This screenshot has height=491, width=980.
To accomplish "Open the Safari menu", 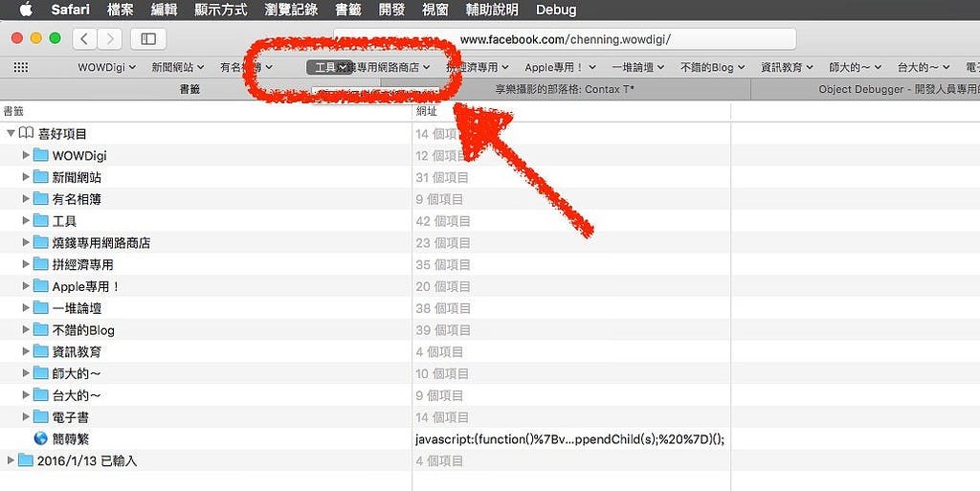I will tap(70, 10).
